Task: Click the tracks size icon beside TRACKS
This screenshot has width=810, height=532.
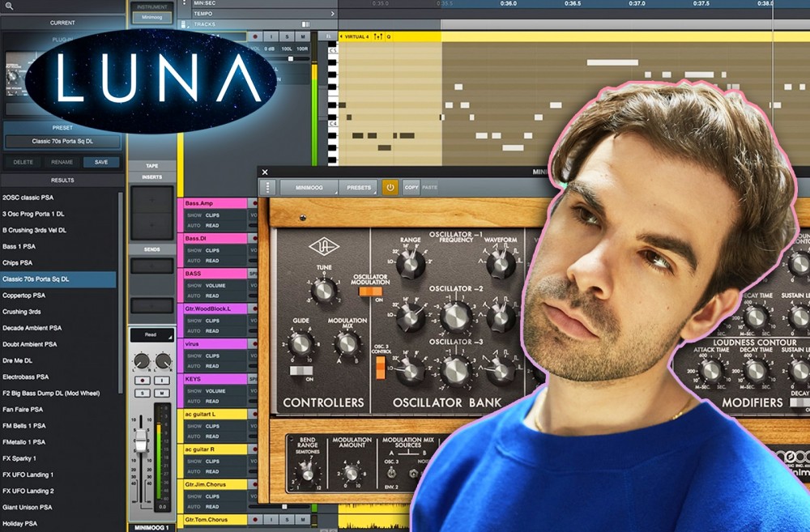Action: click(183, 24)
